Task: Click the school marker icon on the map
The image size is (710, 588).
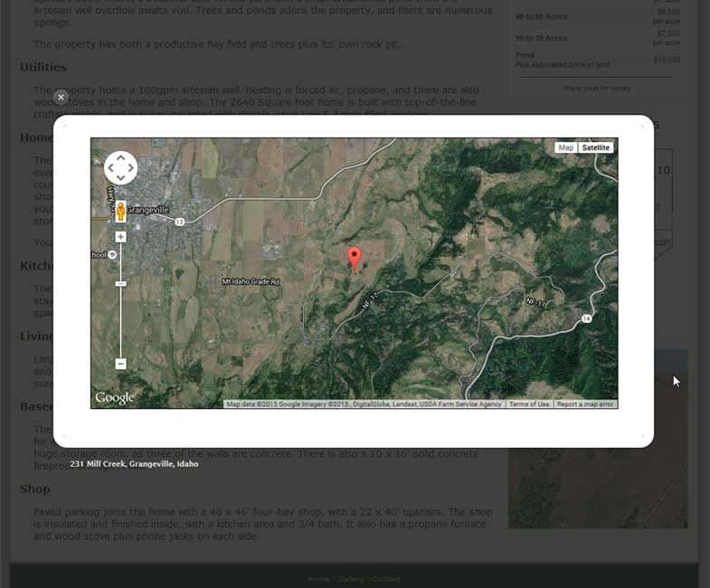Action: click(112, 254)
